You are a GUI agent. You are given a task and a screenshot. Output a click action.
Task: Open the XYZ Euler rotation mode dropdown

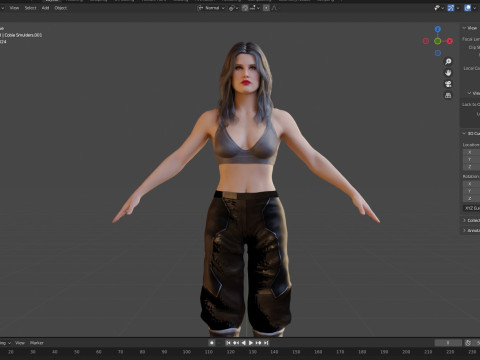coord(471,208)
